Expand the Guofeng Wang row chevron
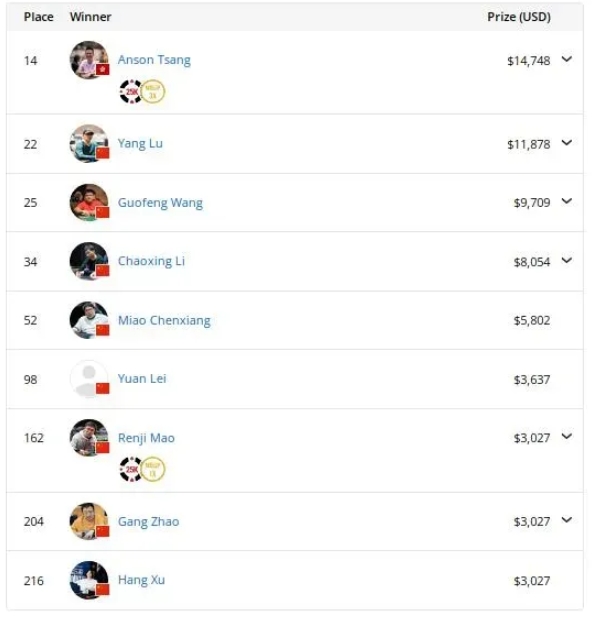The width and height of the screenshot is (603, 622). (x=567, y=202)
